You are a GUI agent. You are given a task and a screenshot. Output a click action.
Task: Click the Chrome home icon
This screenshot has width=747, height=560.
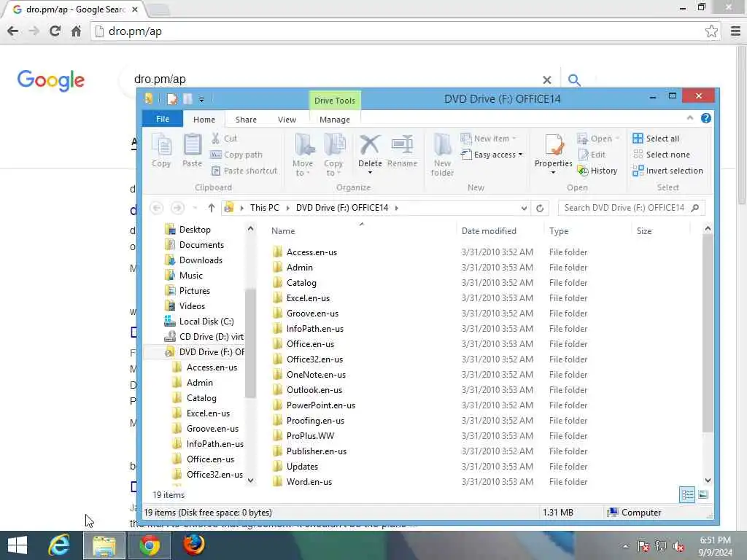(x=76, y=31)
